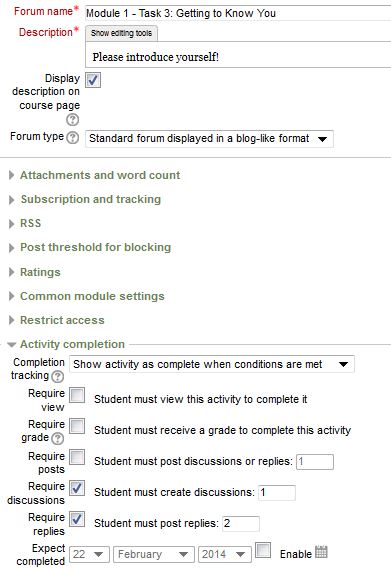Open help for Display description on course page

point(73,119)
